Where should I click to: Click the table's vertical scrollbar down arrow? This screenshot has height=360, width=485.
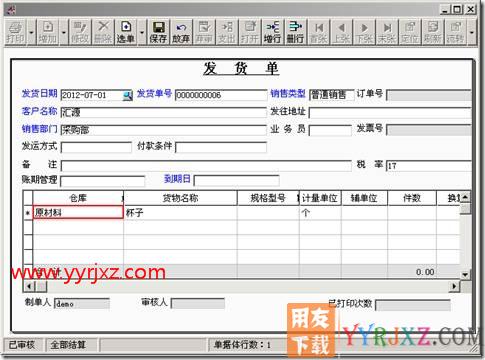pos(465,275)
